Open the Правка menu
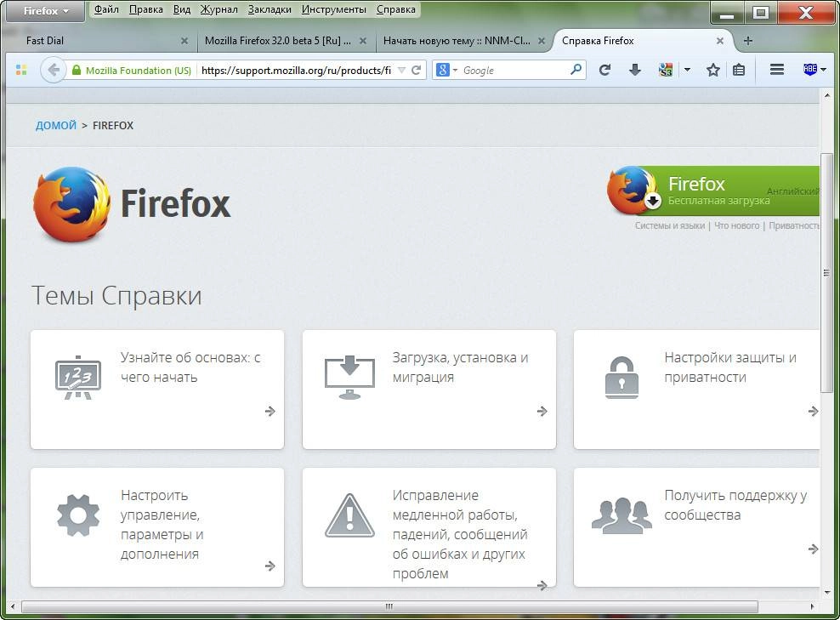 (145, 9)
